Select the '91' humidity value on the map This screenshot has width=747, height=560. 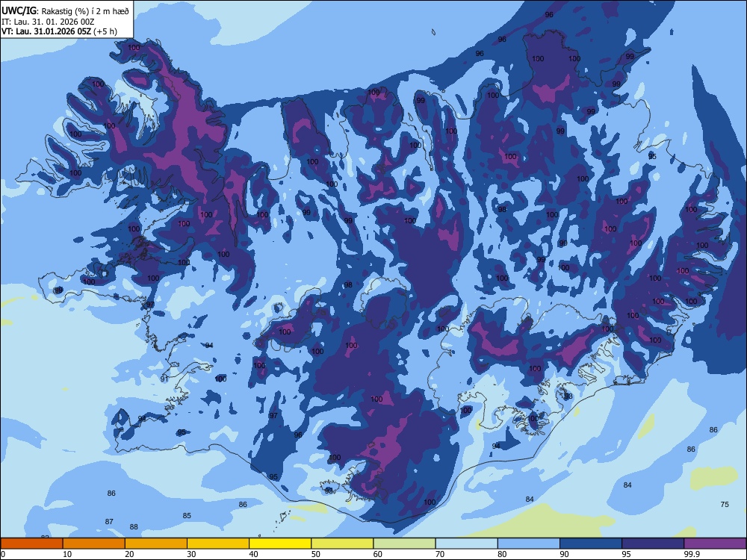(x=164, y=379)
